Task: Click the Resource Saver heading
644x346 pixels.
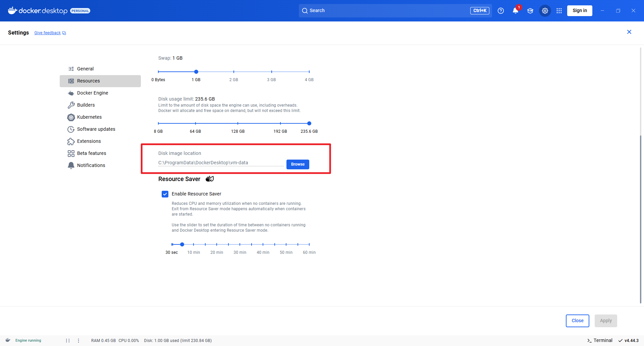Action: tap(179, 179)
